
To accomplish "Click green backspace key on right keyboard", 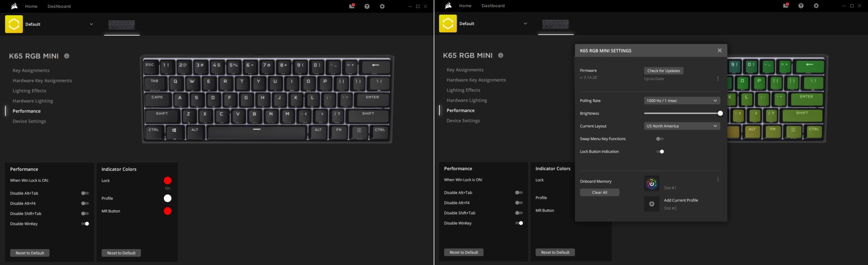I will pos(810,66).
